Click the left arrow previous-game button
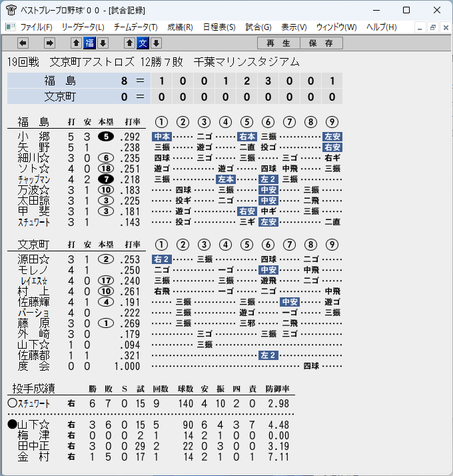The width and height of the screenshot is (453, 476). point(23,43)
